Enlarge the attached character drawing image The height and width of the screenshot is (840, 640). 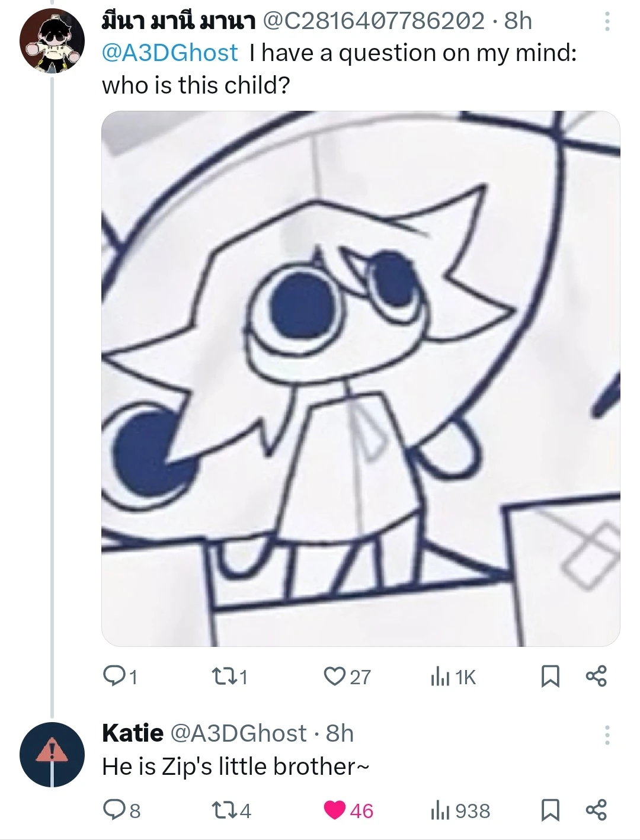(360, 379)
